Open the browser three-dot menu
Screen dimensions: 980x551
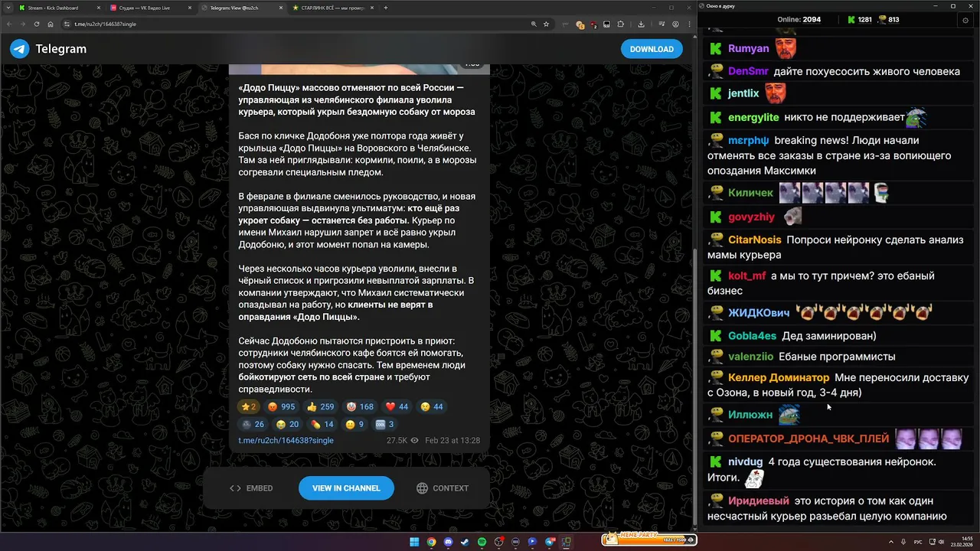pyautogui.click(x=690, y=24)
